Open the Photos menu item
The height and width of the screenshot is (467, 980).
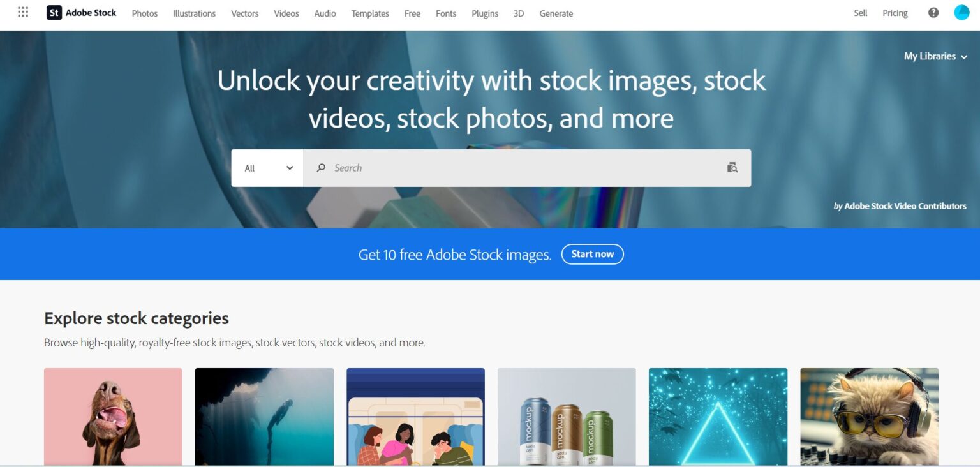pyautogui.click(x=145, y=13)
